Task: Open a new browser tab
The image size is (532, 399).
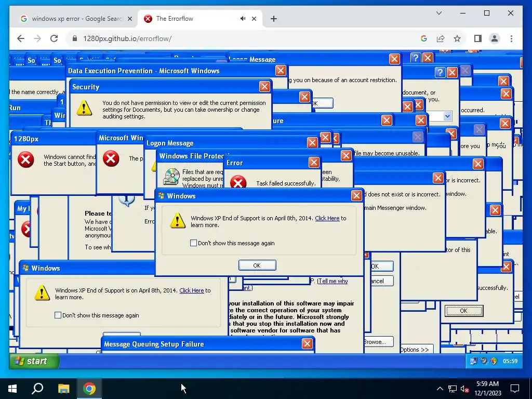Action: pos(274,19)
